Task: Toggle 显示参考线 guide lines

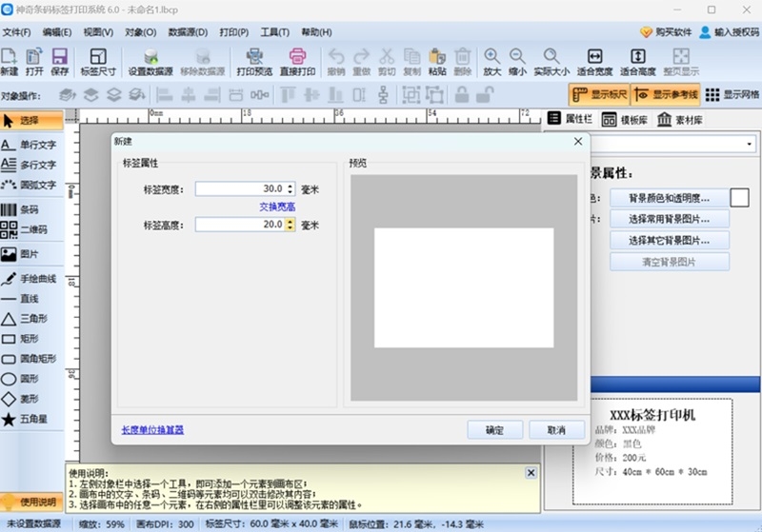Action: click(666, 94)
